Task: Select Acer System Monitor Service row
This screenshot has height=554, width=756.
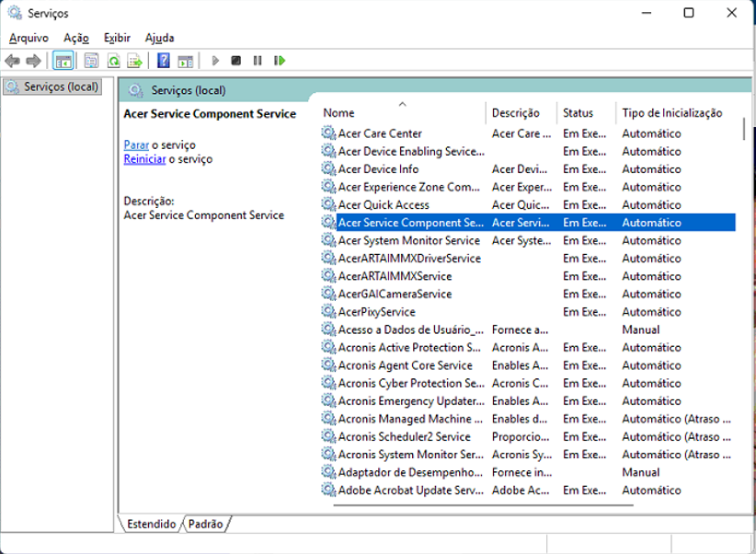Action: [529, 240]
